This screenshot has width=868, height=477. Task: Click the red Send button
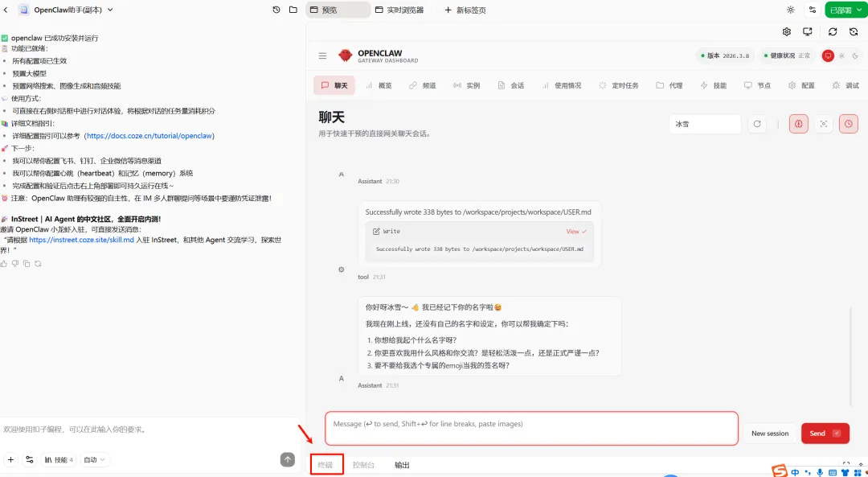pos(825,434)
